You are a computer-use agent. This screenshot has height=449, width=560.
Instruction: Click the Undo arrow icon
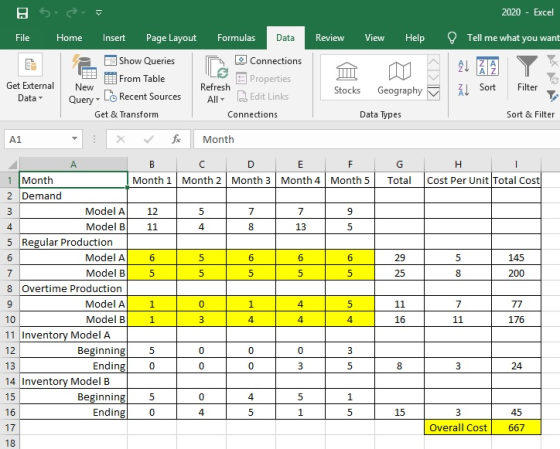(45, 13)
